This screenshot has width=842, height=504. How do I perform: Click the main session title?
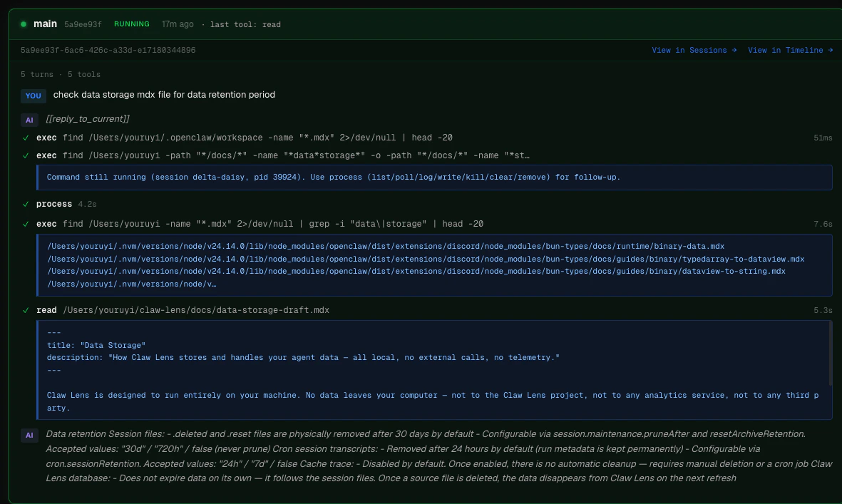(x=45, y=24)
